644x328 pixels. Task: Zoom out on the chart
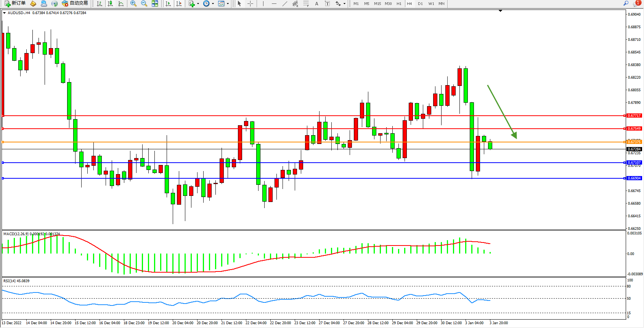click(144, 3)
